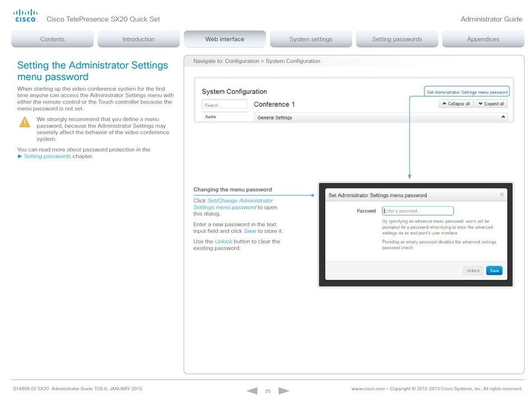Open the Setting passwords tab
Viewport: 532px width, 398px height.
(397, 39)
